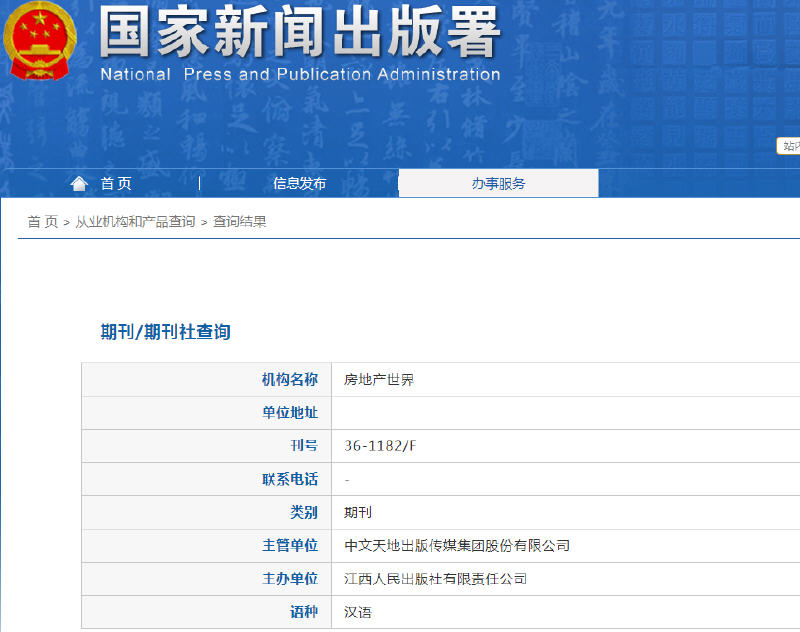The image size is (800, 632).
Task: Click the home icon in navigation bar
Action: [79, 183]
